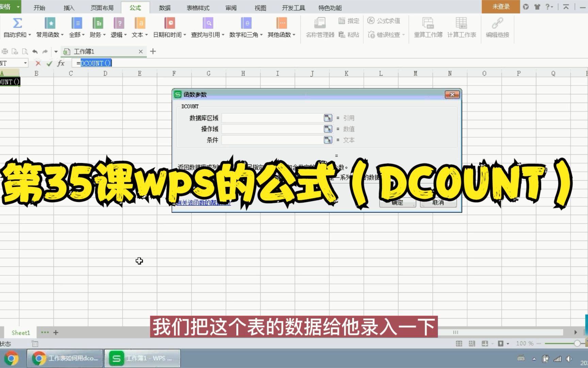This screenshot has height=368, width=588.
Task: Click the redo arrow in quick access bar
Action: point(45,51)
